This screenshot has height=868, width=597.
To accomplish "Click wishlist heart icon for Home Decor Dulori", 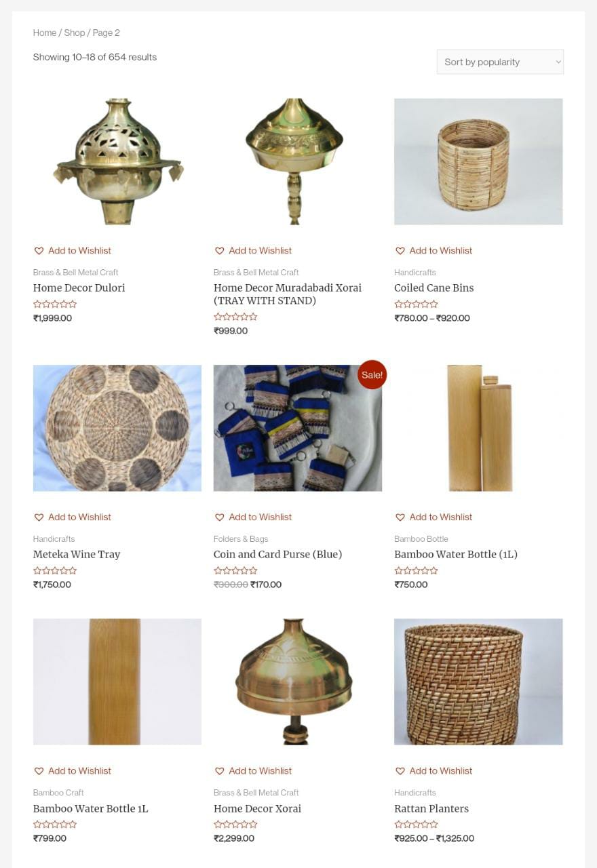I will coord(39,251).
